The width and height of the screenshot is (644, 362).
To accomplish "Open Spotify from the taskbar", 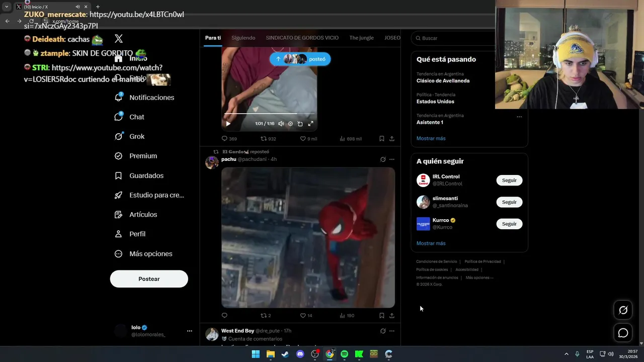I will click(x=344, y=354).
